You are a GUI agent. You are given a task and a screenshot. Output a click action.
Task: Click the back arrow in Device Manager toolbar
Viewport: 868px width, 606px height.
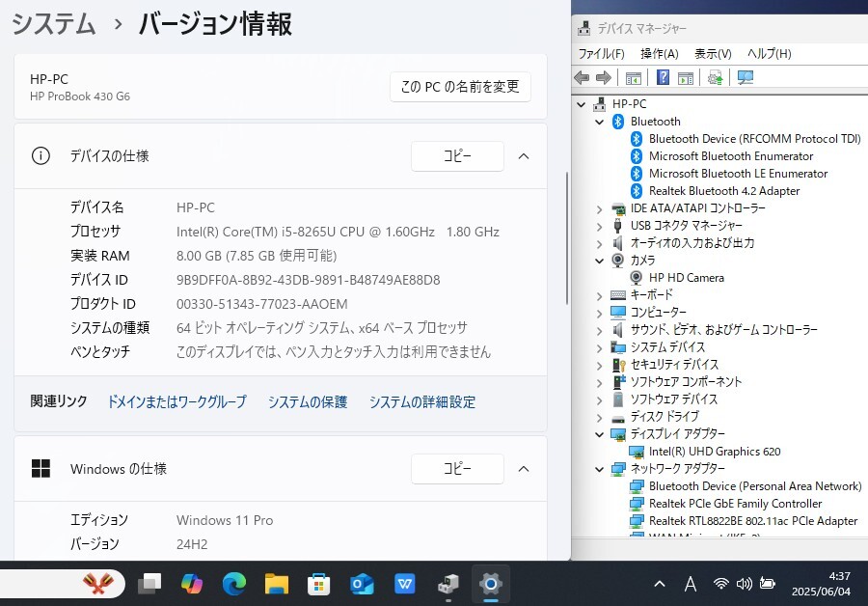582,78
